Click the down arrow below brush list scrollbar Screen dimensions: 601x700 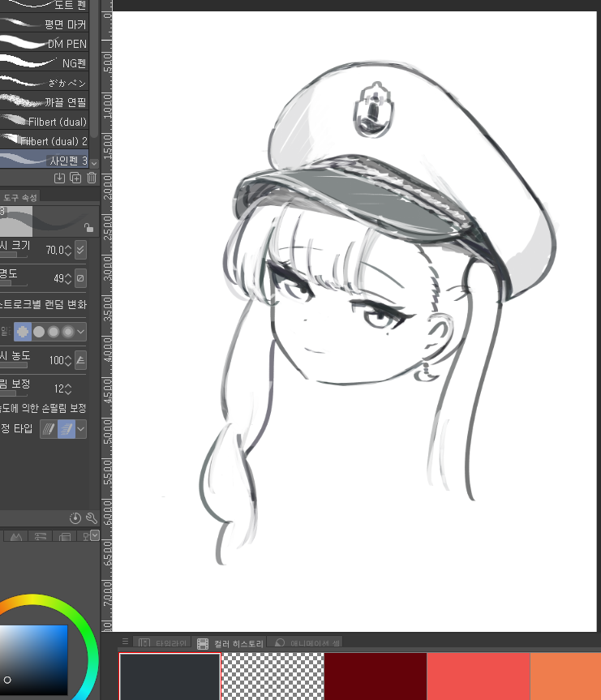(94, 163)
